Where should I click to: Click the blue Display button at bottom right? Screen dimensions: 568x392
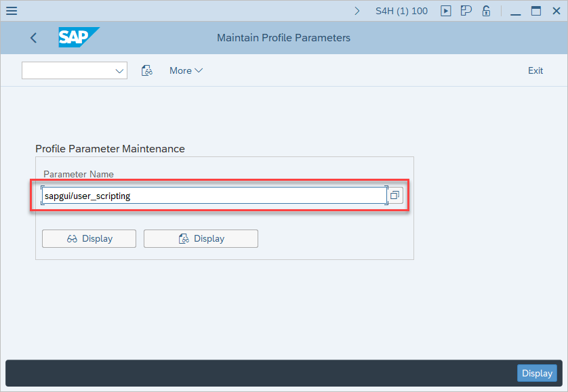point(537,373)
